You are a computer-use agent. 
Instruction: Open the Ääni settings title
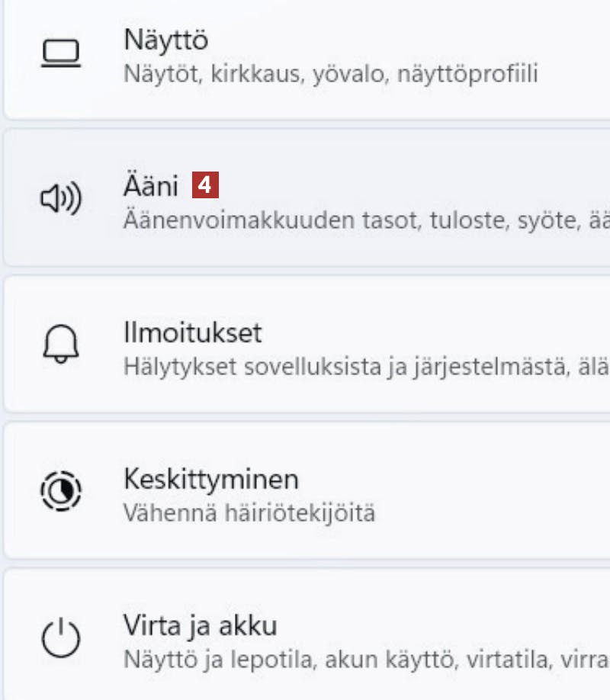click(150, 186)
